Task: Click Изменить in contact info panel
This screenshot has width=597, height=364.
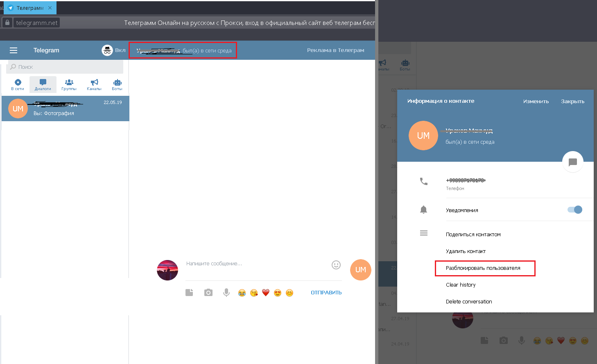Action: point(536,101)
